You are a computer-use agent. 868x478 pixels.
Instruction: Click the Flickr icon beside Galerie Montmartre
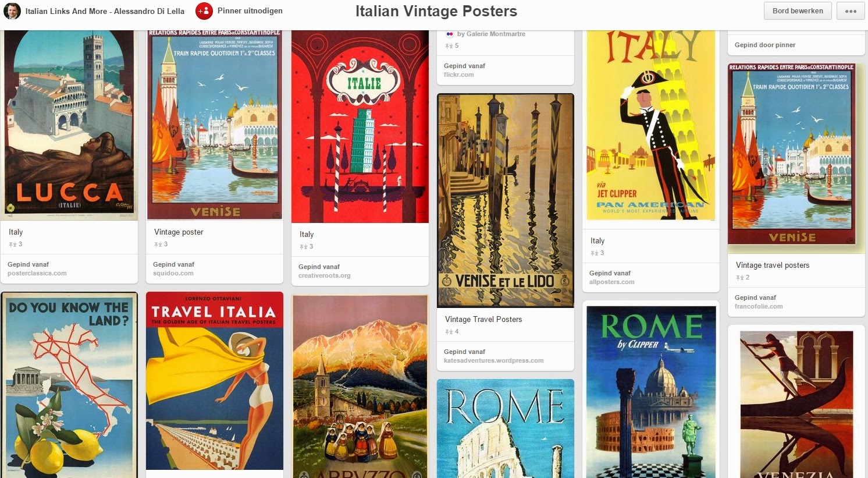[449, 34]
